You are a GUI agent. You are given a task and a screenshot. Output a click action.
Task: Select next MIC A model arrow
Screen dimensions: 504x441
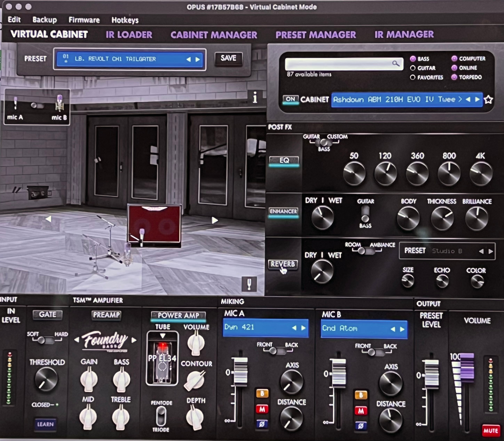(304, 328)
